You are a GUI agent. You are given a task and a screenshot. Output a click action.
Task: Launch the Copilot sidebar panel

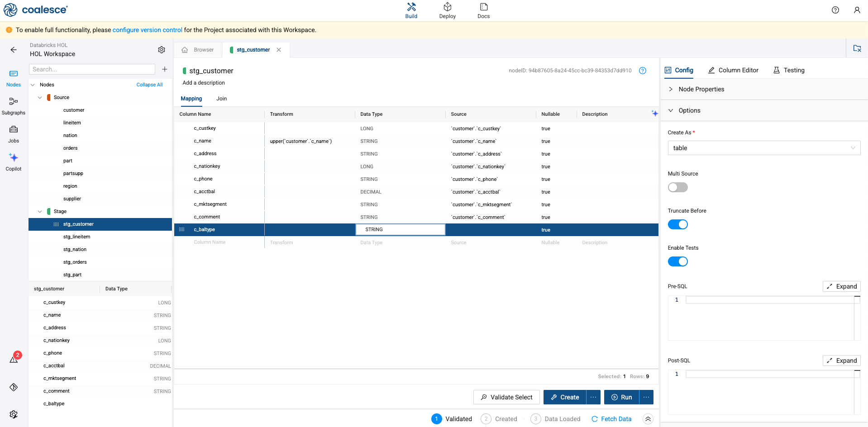click(14, 162)
